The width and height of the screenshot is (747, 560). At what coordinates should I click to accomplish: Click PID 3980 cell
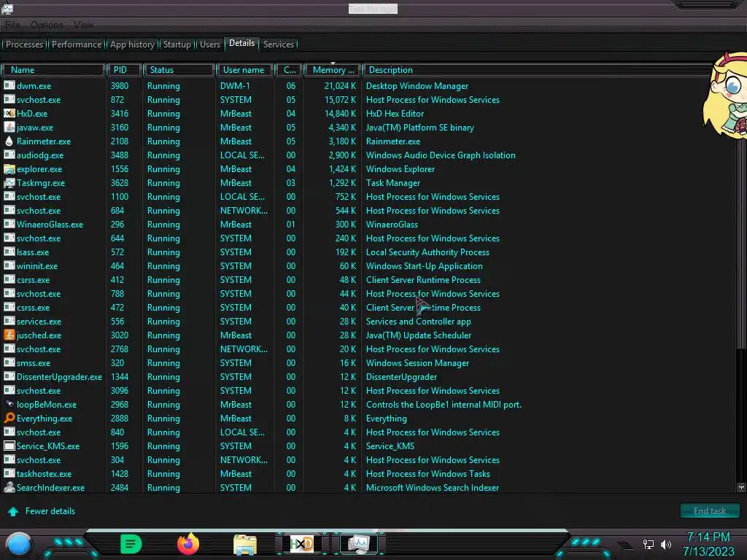[120, 86]
